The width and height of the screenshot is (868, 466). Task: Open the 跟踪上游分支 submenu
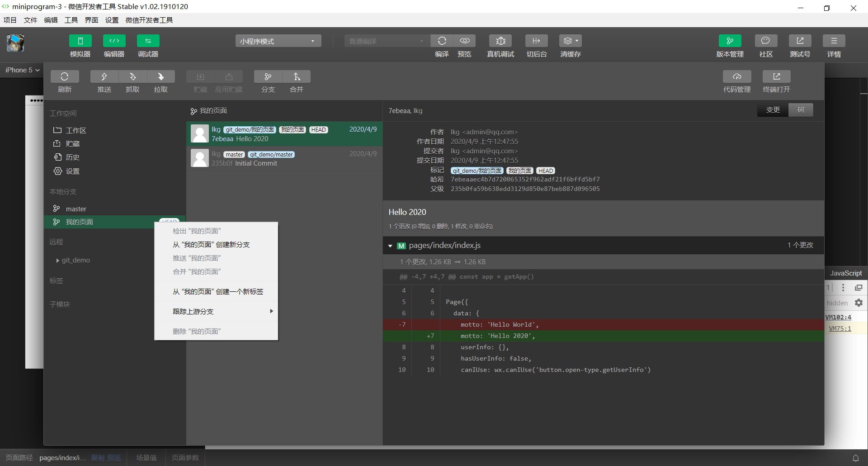(x=216, y=311)
